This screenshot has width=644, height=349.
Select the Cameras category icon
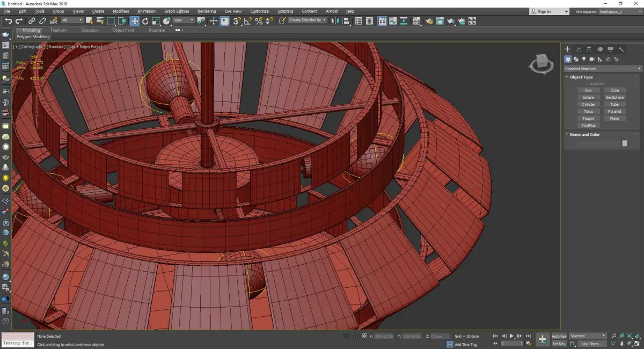[592, 59]
